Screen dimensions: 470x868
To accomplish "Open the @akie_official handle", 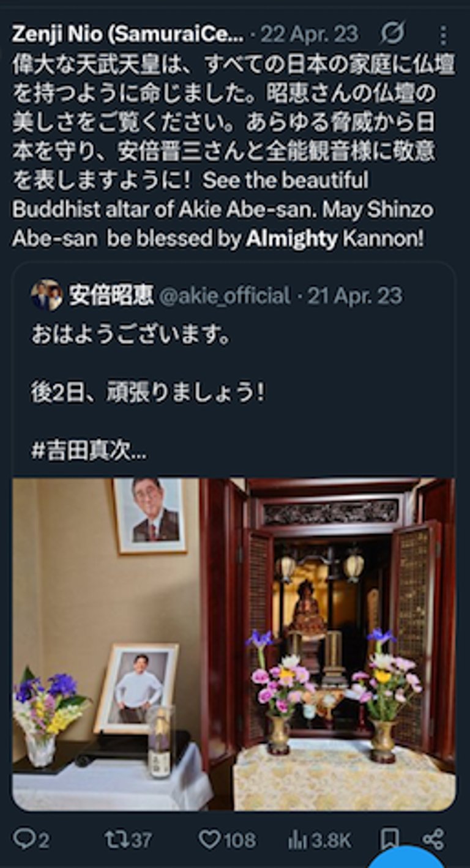I will pyautogui.click(x=225, y=296).
